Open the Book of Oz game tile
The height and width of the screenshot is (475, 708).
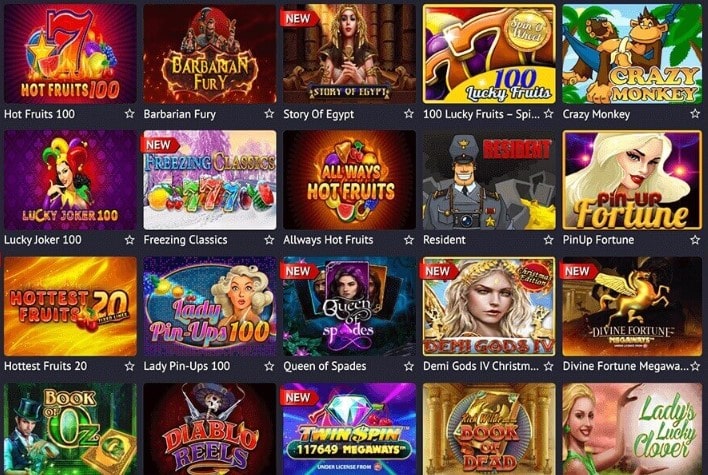(x=70, y=429)
